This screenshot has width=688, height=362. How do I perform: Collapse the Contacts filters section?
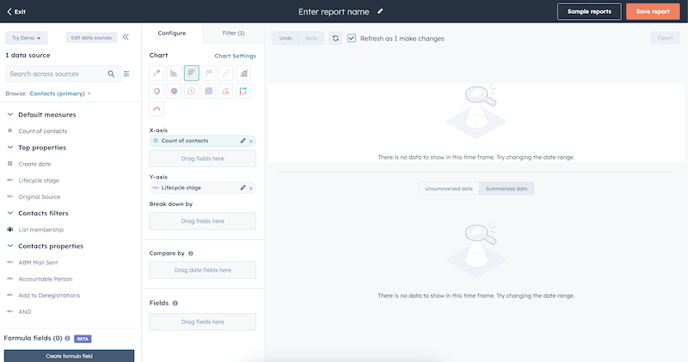coord(10,213)
